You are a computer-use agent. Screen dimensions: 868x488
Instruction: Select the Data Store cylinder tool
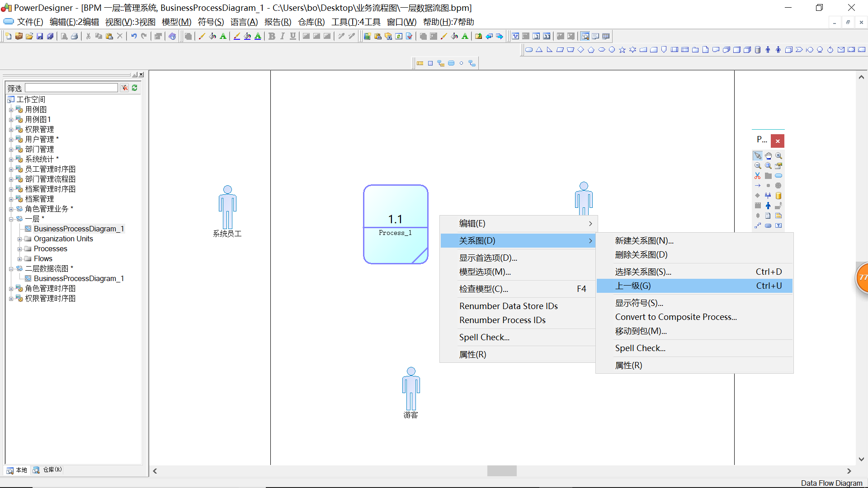[x=779, y=196]
